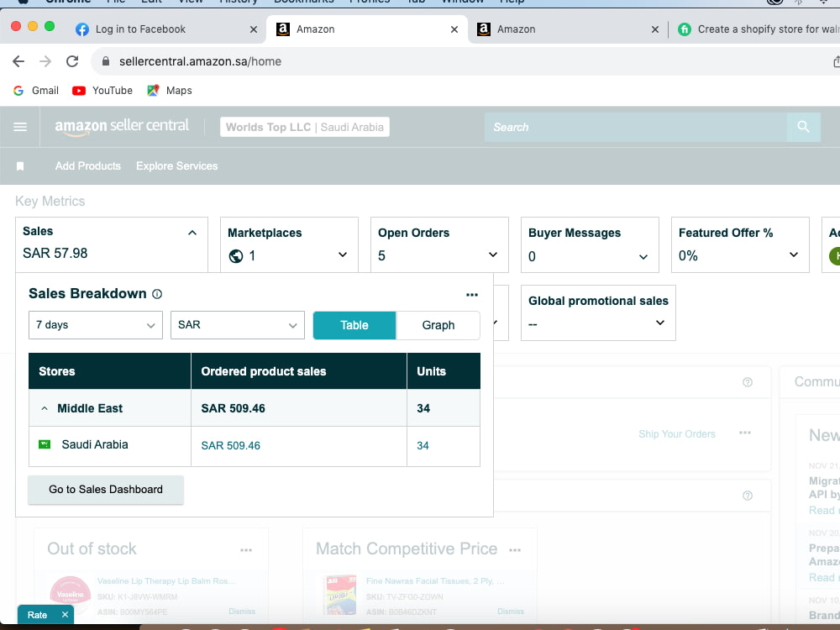Screen dimensions: 840x630
Task: Collapse the Sales metric card
Action: (x=192, y=233)
